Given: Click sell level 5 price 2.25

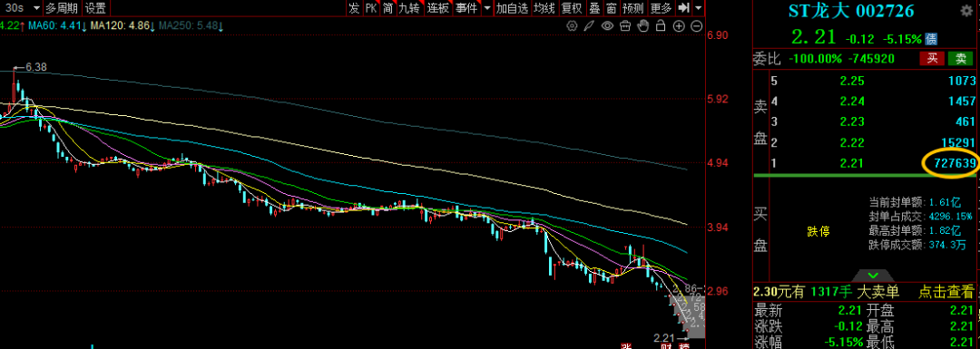Looking at the screenshot, I should click(x=851, y=82).
